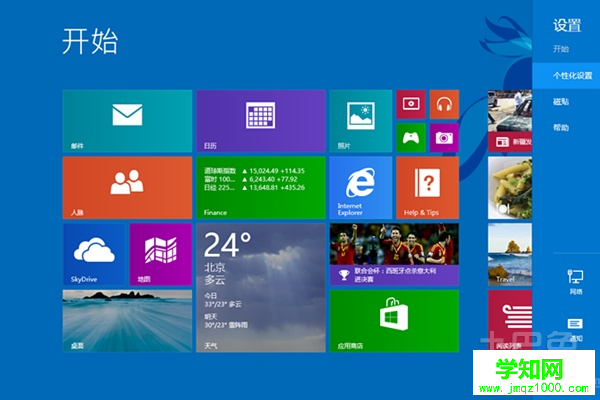Open the 桌面 Desktop tile
Viewport: 600px width, 400px height.
pos(127,321)
